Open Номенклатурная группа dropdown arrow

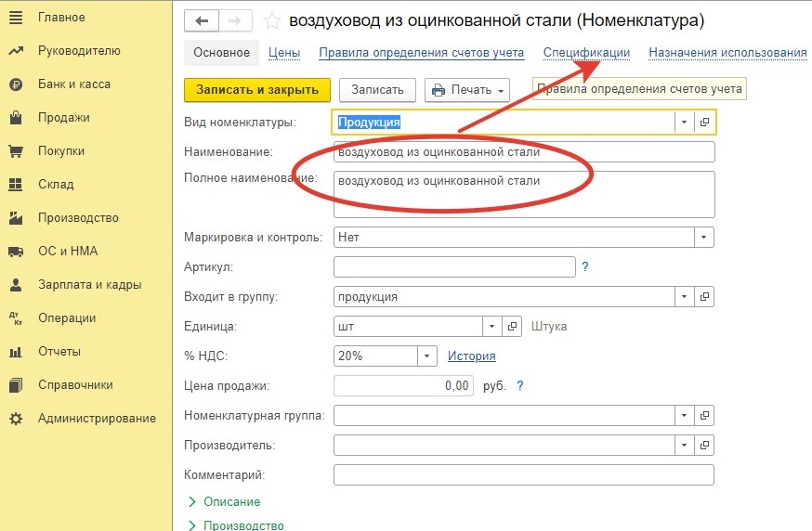click(684, 416)
